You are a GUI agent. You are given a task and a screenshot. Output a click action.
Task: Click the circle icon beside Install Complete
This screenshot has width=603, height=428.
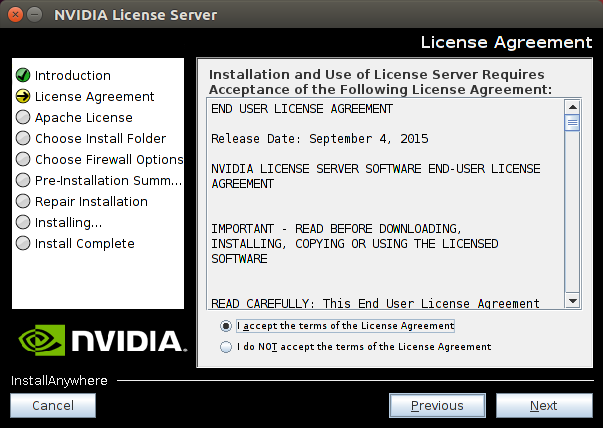(22, 244)
